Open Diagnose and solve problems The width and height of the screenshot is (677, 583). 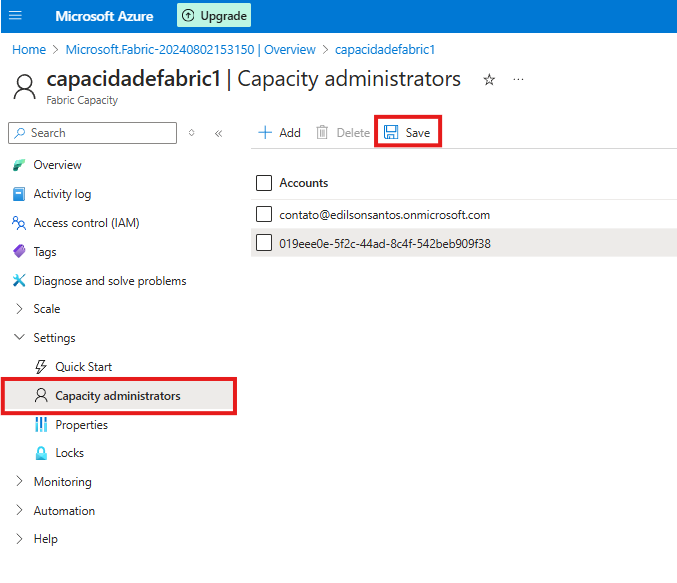[x=109, y=281]
